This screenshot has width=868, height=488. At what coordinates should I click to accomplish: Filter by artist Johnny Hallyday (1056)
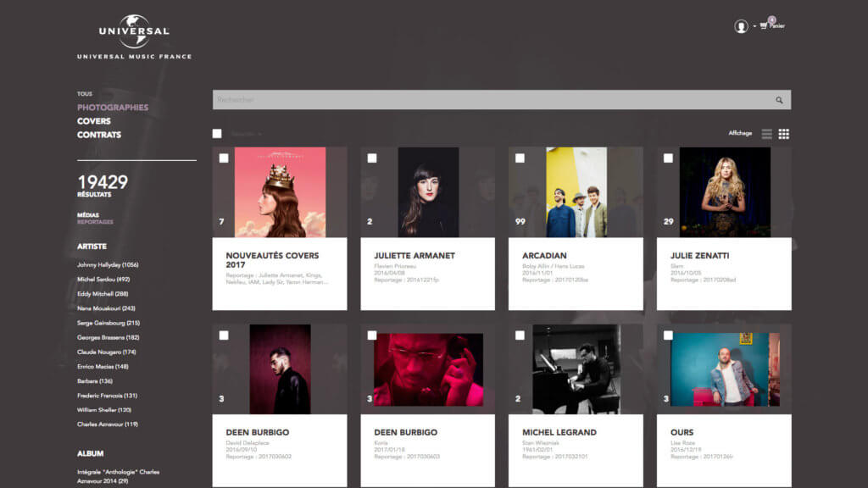[x=108, y=265]
